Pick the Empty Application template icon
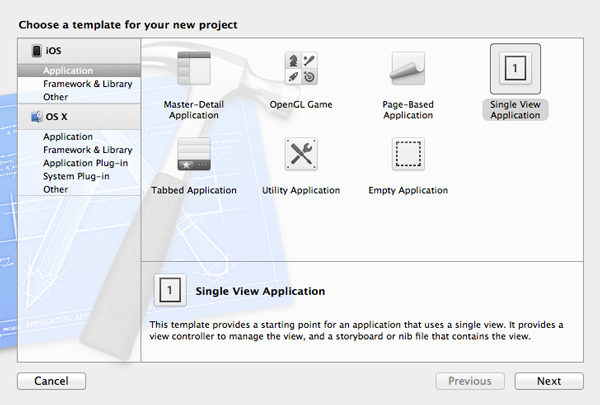Screen dimensions: 600x405 (408, 155)
